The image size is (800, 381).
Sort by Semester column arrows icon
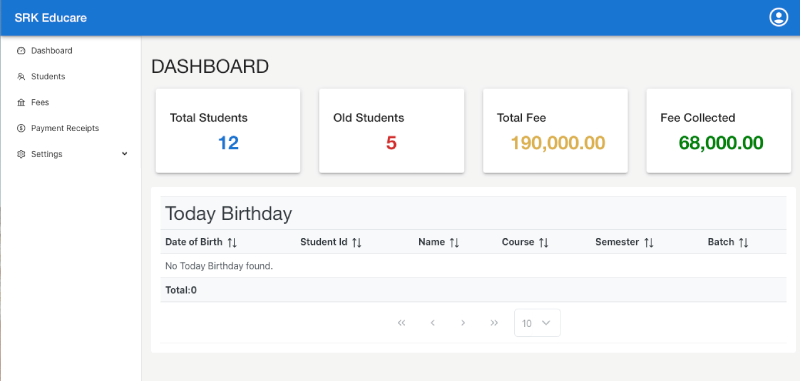click(648, 242)
